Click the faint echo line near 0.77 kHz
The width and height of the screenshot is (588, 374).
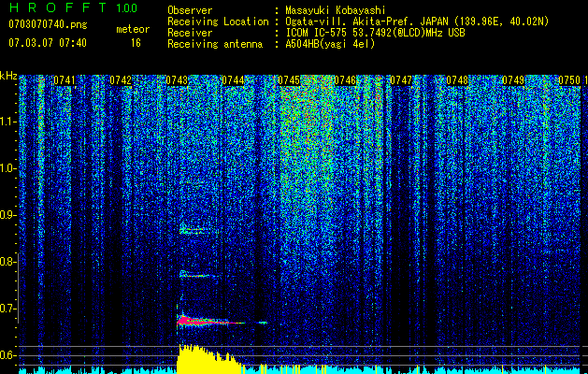[198, 276]
